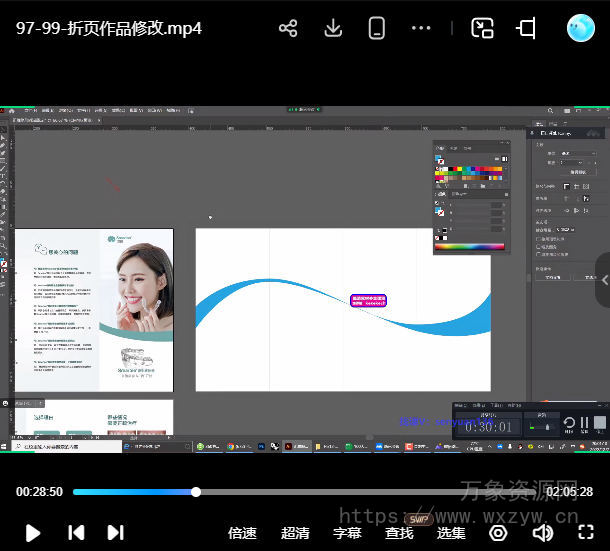Click the rotate screen icon beside the avatar
610x551 pixels.
(x=526, y=28)
